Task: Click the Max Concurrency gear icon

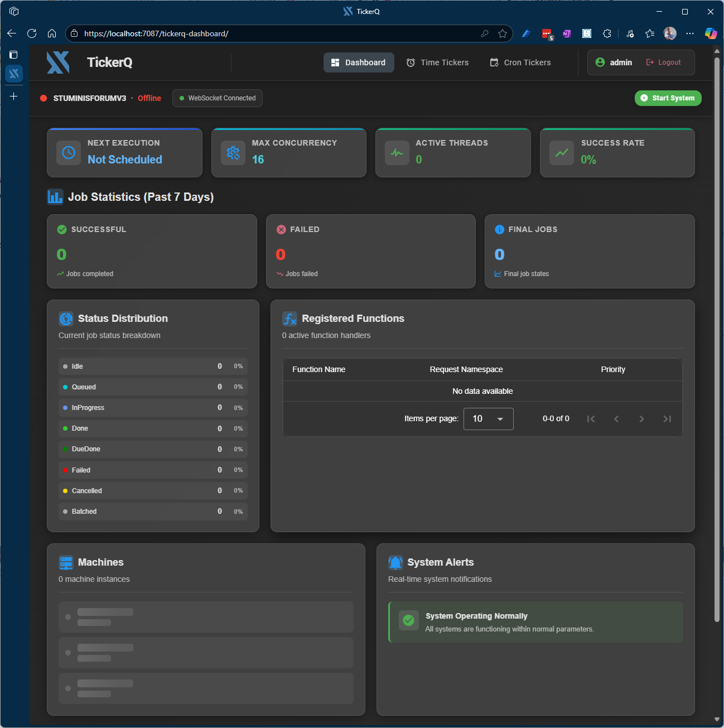Action: [x=233, y=152]
